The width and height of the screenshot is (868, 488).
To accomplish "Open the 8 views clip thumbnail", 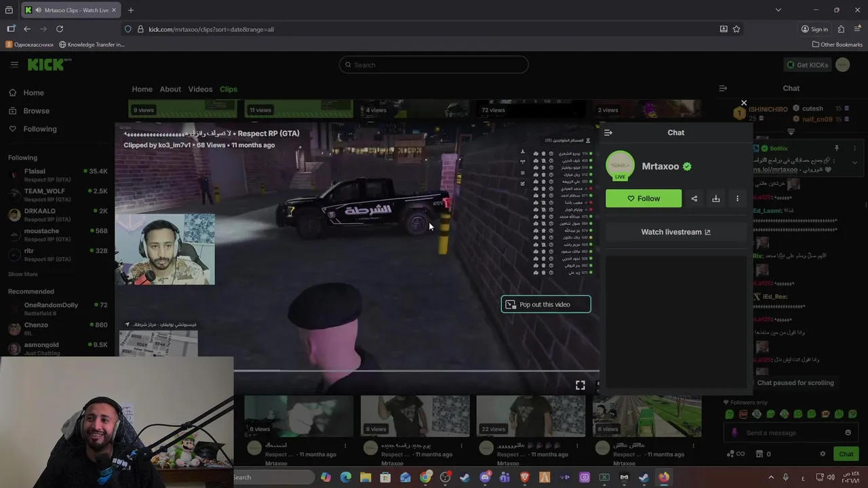I will (415, 415).
